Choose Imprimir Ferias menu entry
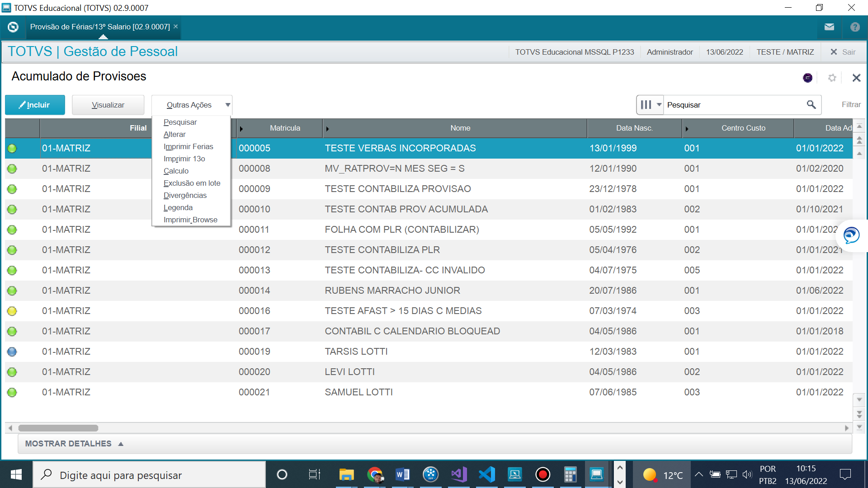The image size is (868, 488). [x=188, y=146]
